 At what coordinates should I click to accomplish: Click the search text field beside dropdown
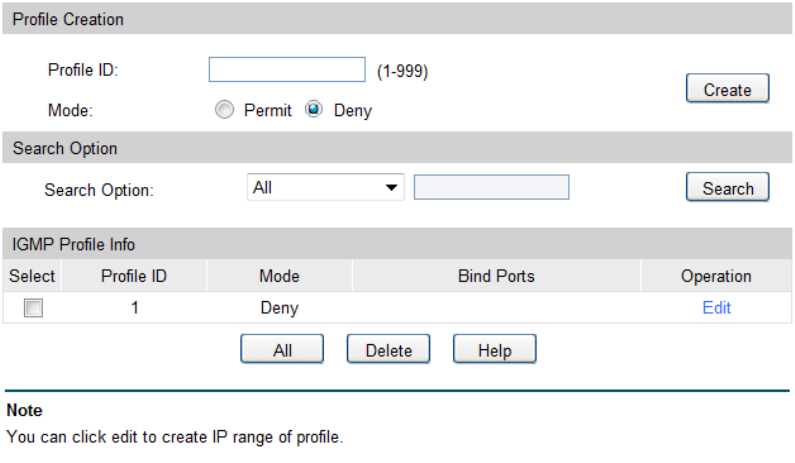tap(491, 188)
